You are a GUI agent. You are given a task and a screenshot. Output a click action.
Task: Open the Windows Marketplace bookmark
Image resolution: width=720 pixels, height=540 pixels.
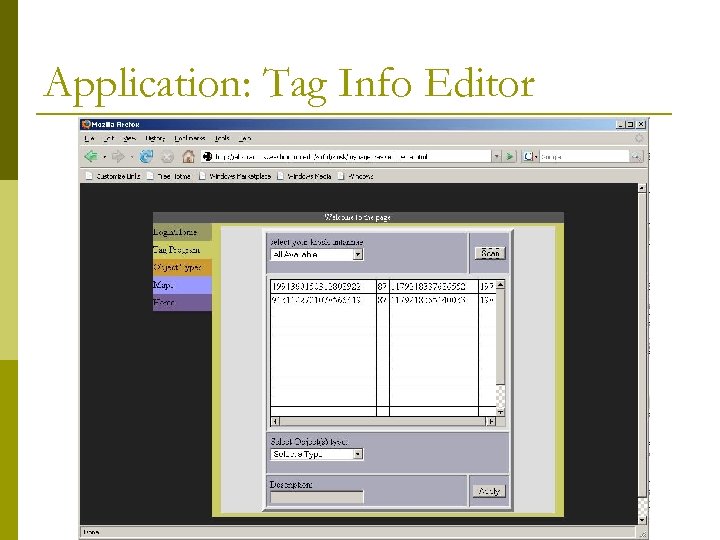coord(235,176)
